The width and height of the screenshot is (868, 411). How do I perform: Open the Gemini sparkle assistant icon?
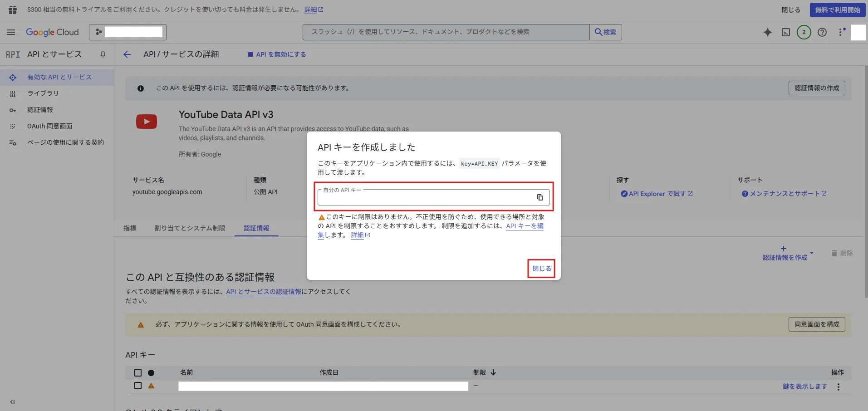(x=767, y=32)
